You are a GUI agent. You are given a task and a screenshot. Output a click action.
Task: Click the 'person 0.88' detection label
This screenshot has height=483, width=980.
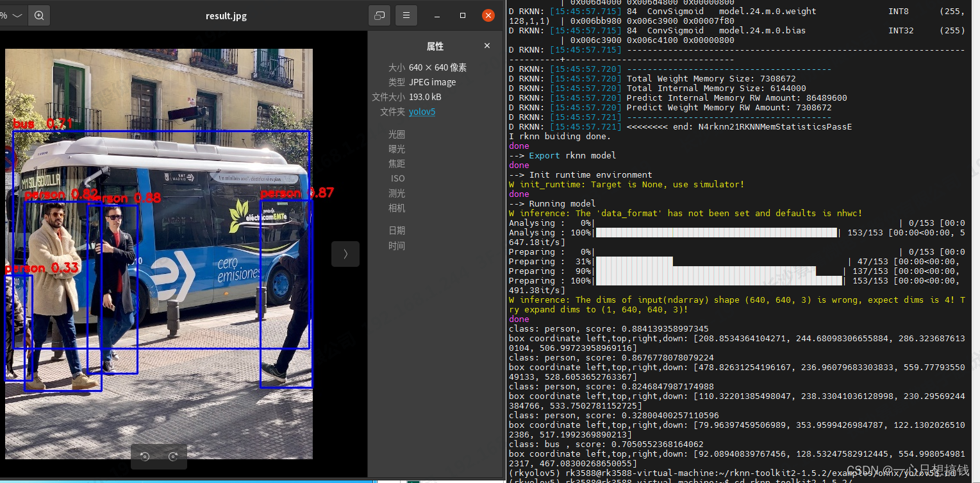coord(124,198)
